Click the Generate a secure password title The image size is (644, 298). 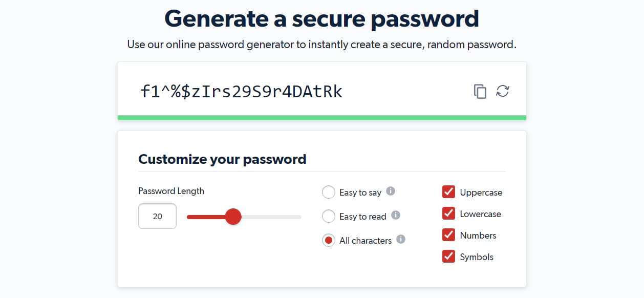321,19
